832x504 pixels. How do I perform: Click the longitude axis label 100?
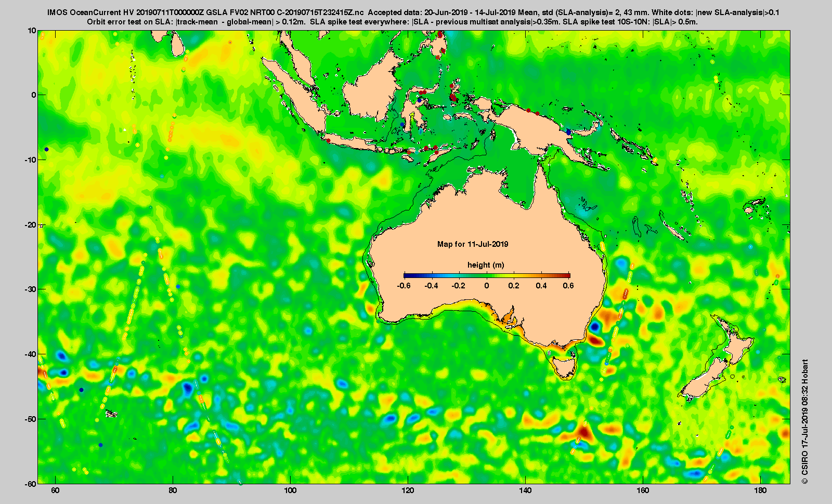pos(290,490)
